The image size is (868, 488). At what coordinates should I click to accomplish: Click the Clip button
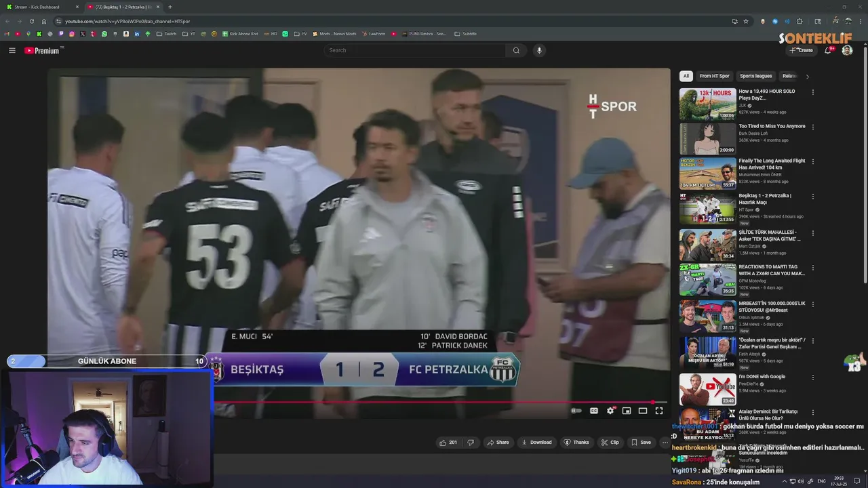tap(610, 443)
